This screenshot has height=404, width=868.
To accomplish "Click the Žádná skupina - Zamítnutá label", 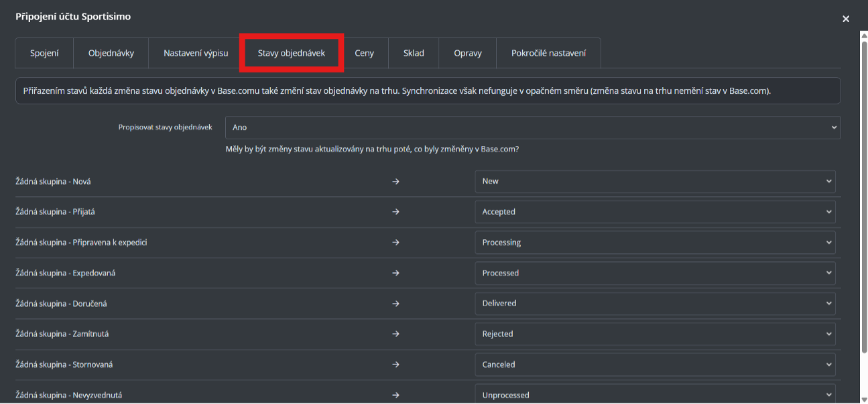I will 62,334.
